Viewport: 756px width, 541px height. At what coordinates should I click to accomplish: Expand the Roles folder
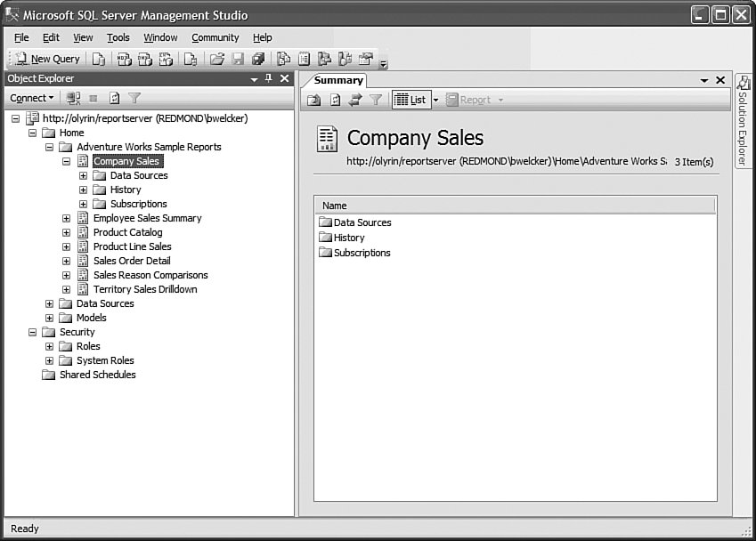pos(49,346)
